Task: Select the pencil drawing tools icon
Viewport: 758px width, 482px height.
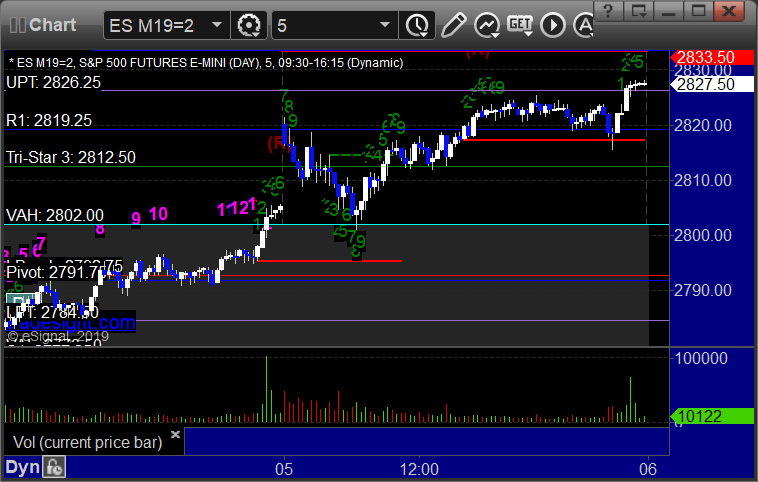Action: 453,25
